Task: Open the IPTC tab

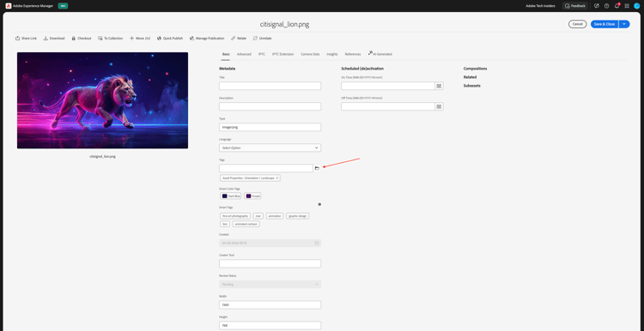Action: point(262,54)
